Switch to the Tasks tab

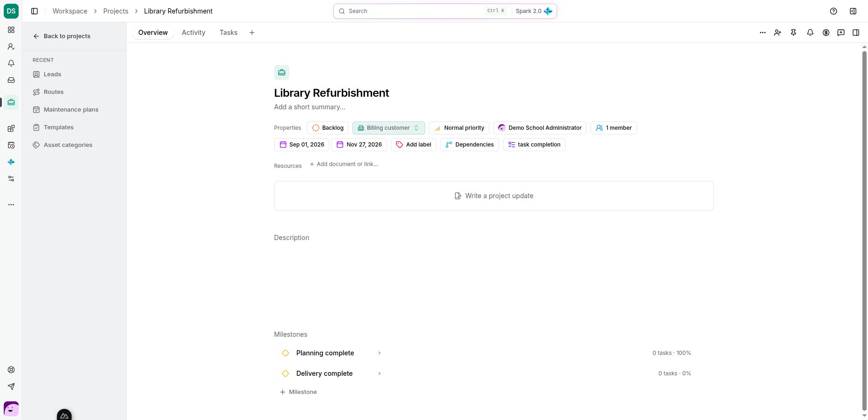229,33
